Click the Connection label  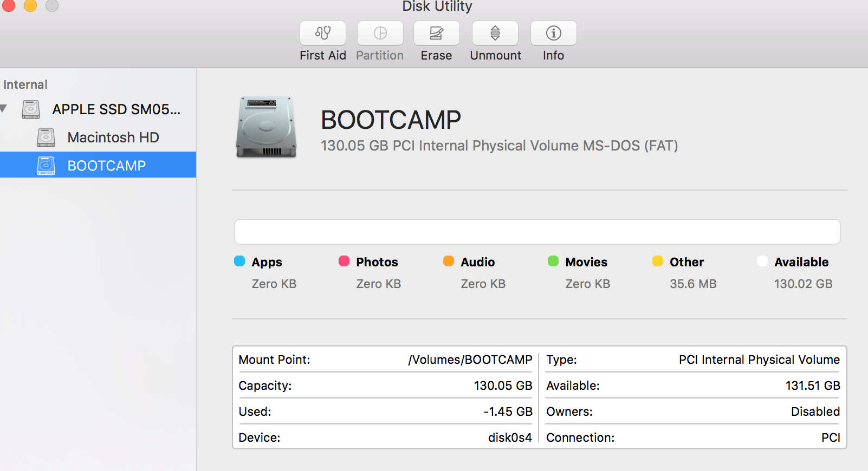[x=580, y=437]
